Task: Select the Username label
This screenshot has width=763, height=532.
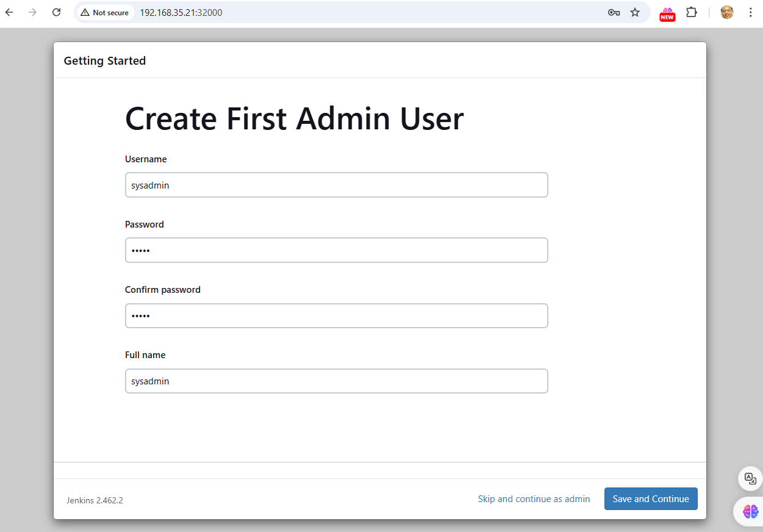Action: coord(146,159)
